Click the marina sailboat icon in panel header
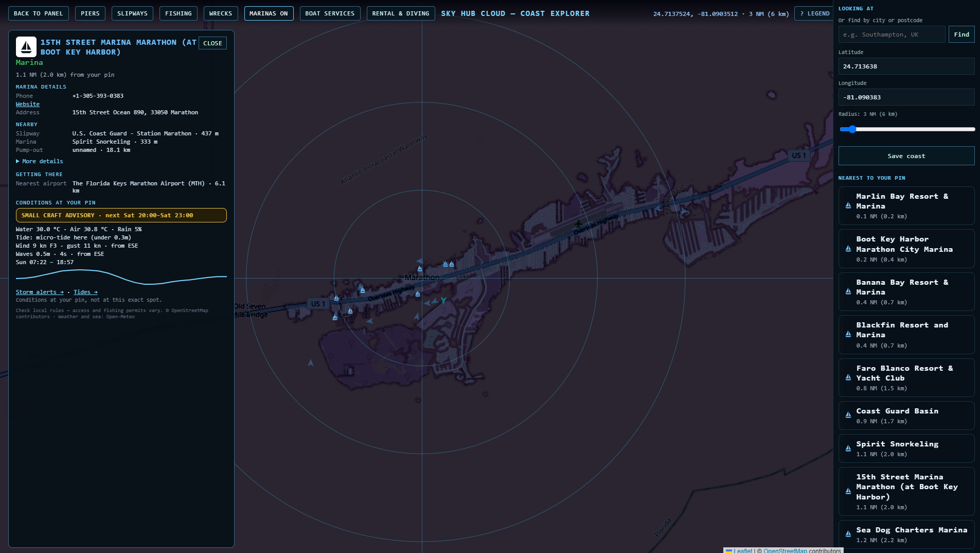This screenshot has width=980, height=553. coord(26,47)
